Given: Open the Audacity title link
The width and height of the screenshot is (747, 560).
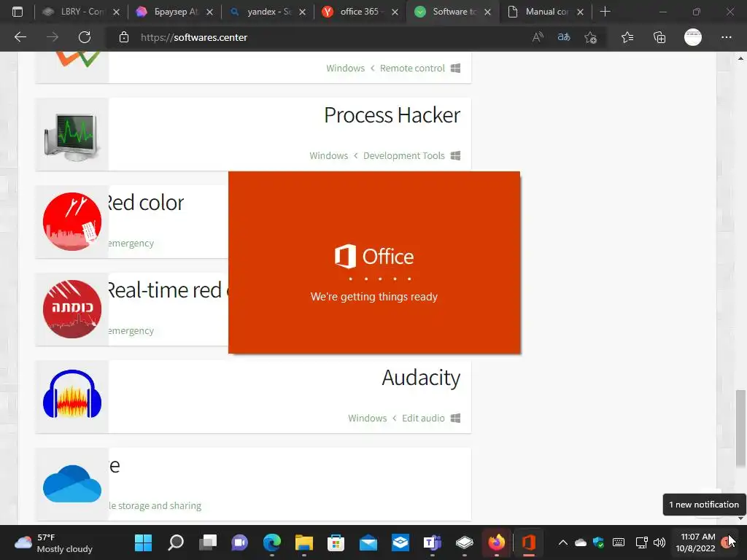Looking at the screenshot, I should 421,378.
